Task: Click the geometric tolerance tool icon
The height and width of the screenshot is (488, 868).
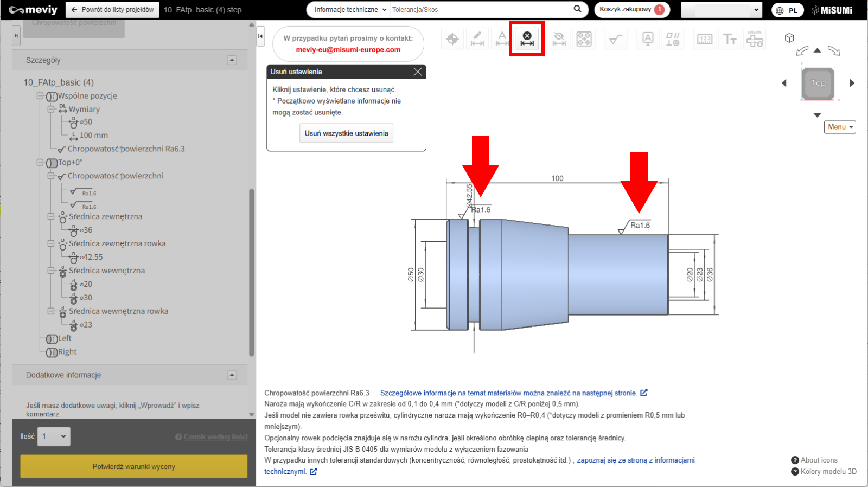Action: click(x=673, y=39)
